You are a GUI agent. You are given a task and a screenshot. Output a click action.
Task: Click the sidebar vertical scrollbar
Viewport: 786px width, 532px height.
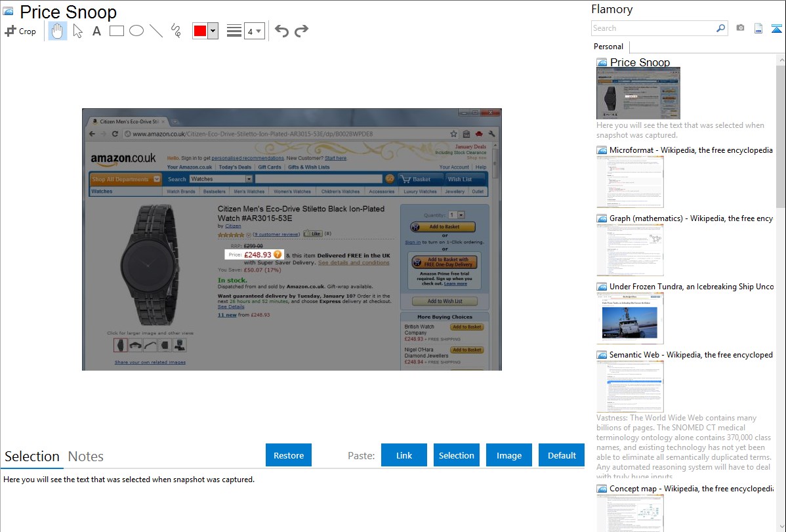[781, 136]
